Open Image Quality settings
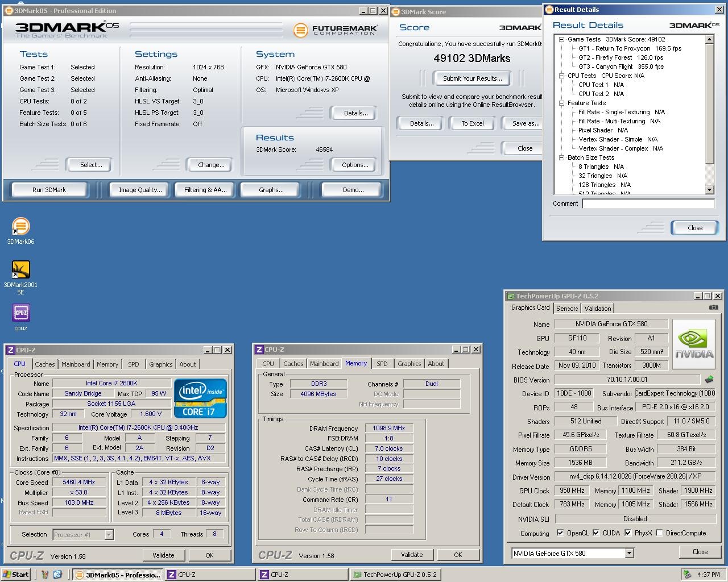The image size is (728, 582). [140, 190]
